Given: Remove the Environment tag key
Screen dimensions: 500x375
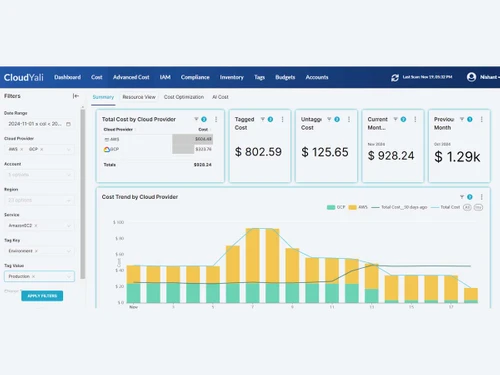Looking at the screenshot, I should [36, 251].
